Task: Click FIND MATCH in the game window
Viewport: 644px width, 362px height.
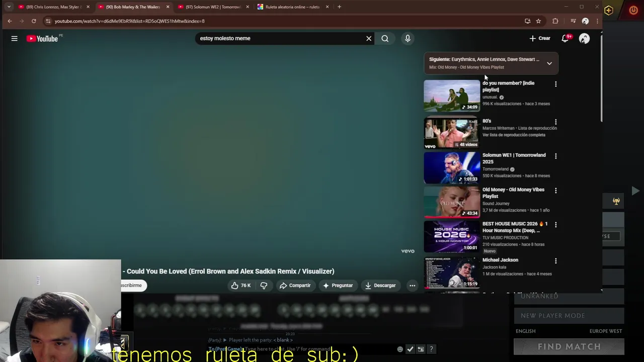Action: 569,346
